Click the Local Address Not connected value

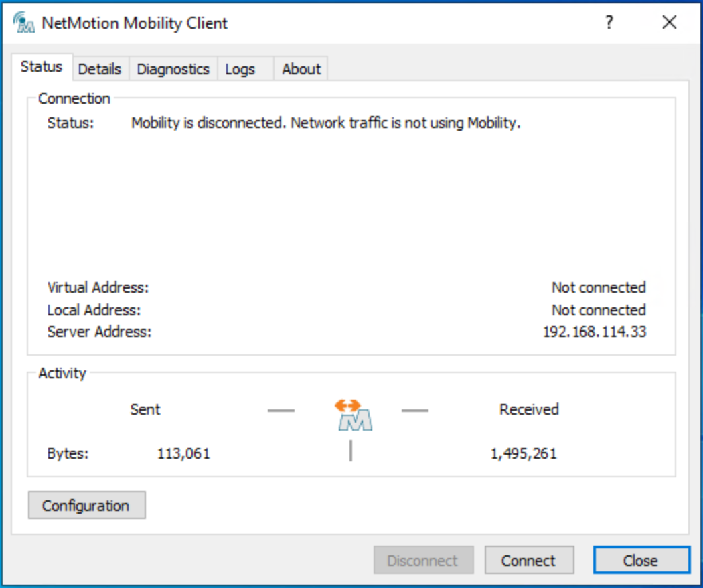(x=598, y=310)
